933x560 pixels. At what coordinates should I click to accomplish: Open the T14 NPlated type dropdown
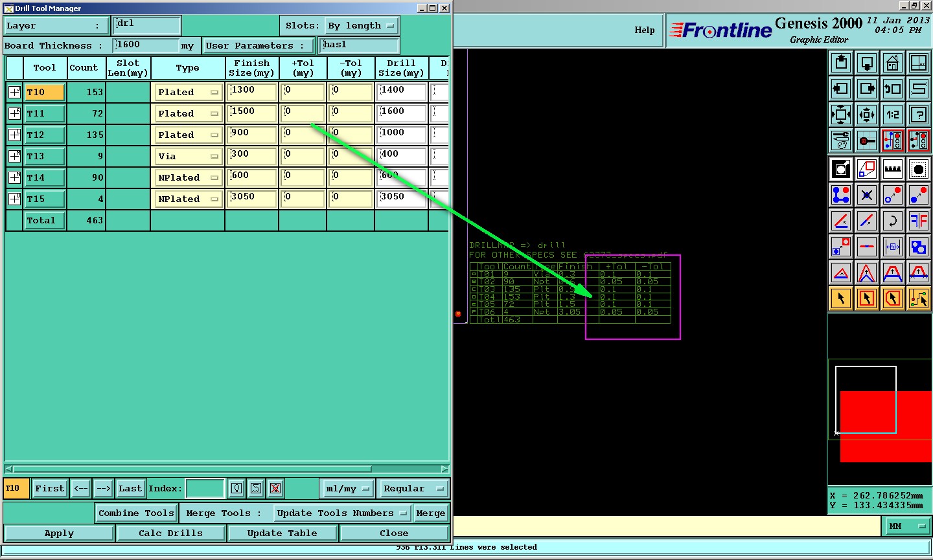pos(188,177)
